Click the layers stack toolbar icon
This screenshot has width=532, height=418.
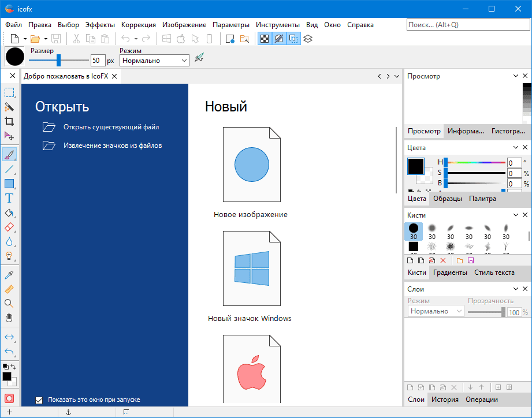[x=308, y=39]
